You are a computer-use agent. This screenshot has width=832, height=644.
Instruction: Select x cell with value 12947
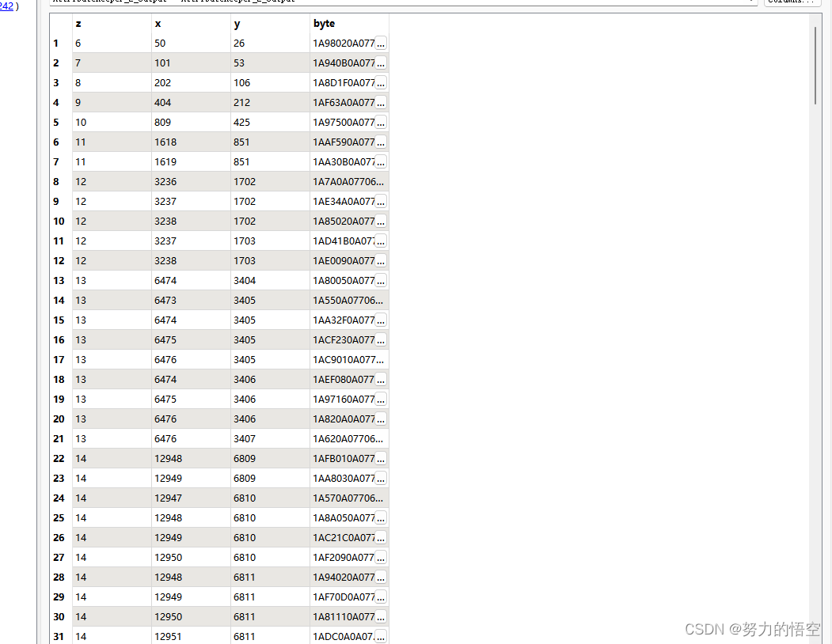[191, 498]
